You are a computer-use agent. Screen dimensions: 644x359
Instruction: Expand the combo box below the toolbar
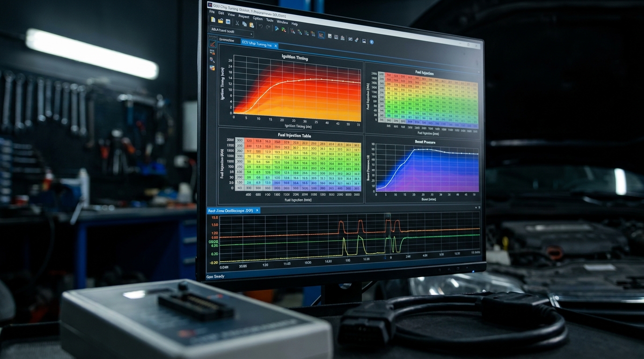pyautogui.click(x=232, y=31)
